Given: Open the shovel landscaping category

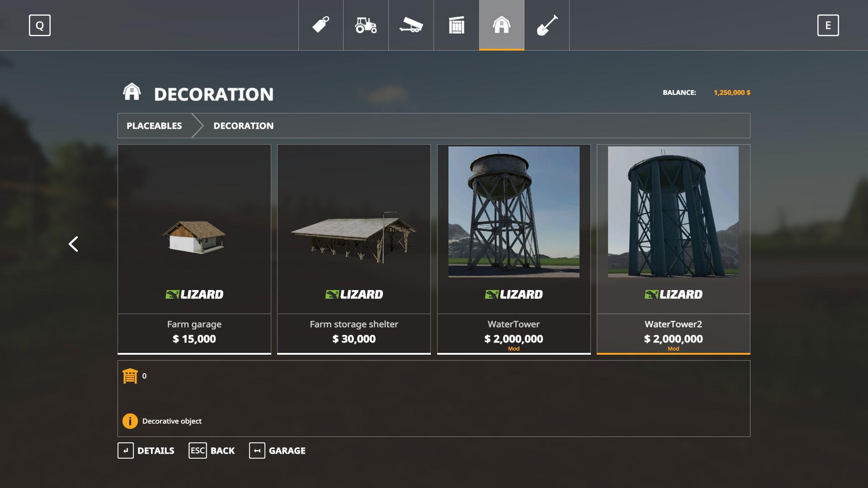Looking at the screenshot, I should (547, 25).
